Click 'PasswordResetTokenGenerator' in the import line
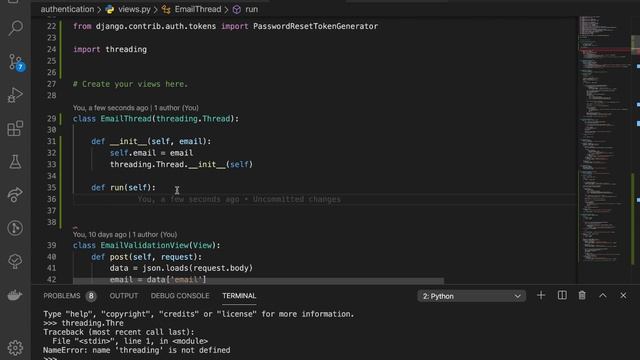 point(316,26)
